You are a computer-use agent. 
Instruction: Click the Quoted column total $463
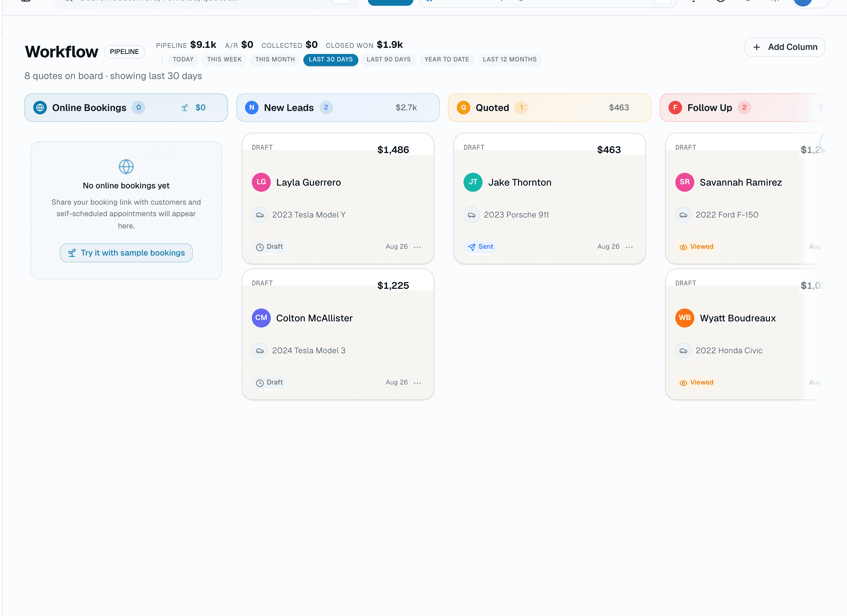(x=619, y=108)
